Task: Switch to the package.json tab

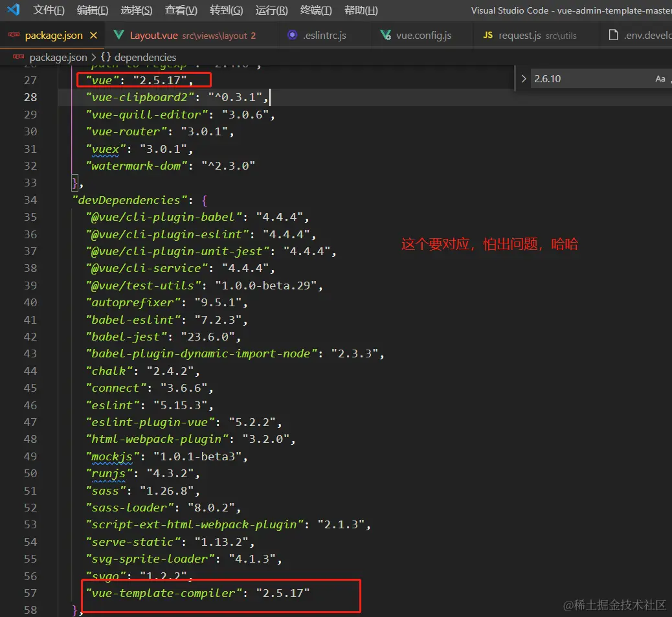Action: [x=54, y=36]
